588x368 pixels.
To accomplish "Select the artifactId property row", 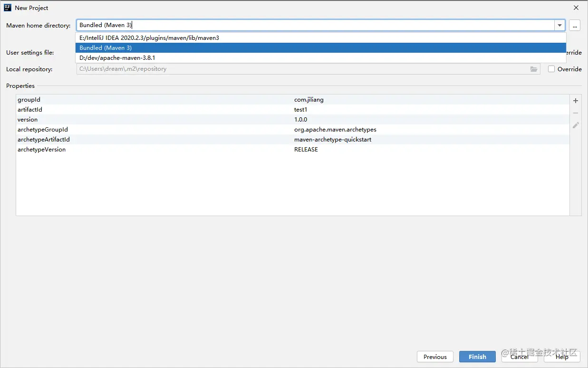I will pos(293,110).
